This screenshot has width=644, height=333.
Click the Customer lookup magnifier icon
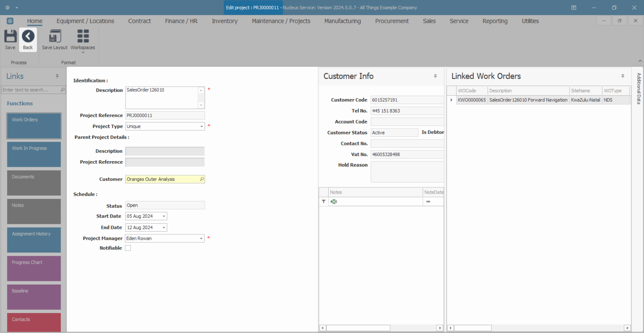click(x=202, y=179)
